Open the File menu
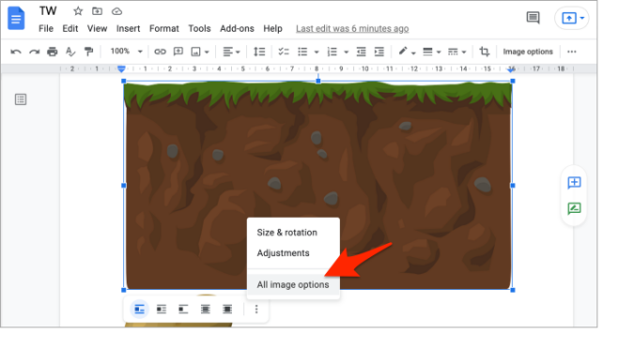The image size is (634, 364). 46,29
